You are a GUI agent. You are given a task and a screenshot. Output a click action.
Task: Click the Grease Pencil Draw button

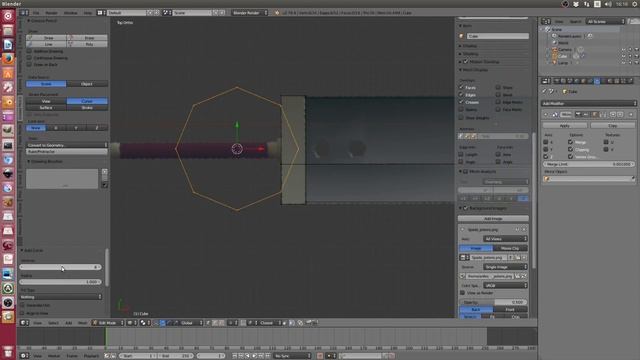[x=46, y=38]
